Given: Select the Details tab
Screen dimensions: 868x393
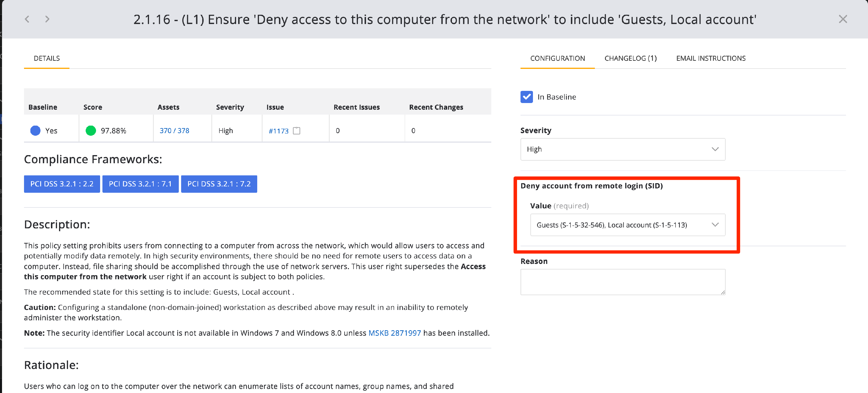Looking at the screenshot, I should click(x=47, y=58).
